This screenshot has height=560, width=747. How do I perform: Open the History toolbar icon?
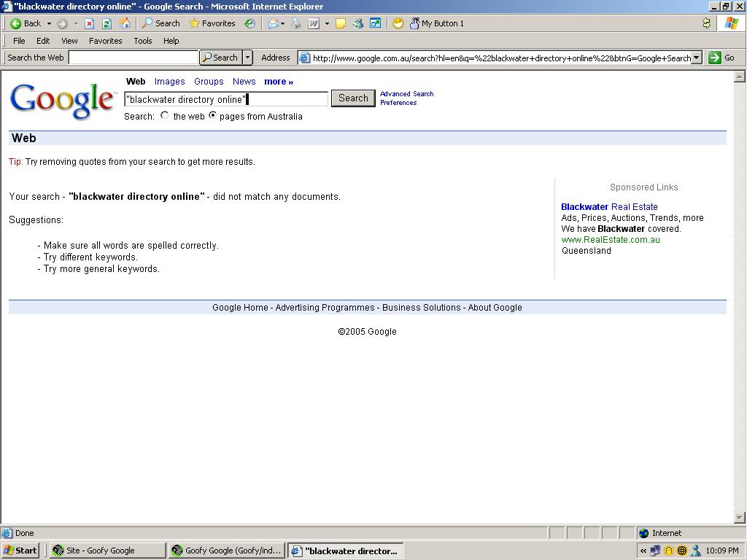pos(249,23)
